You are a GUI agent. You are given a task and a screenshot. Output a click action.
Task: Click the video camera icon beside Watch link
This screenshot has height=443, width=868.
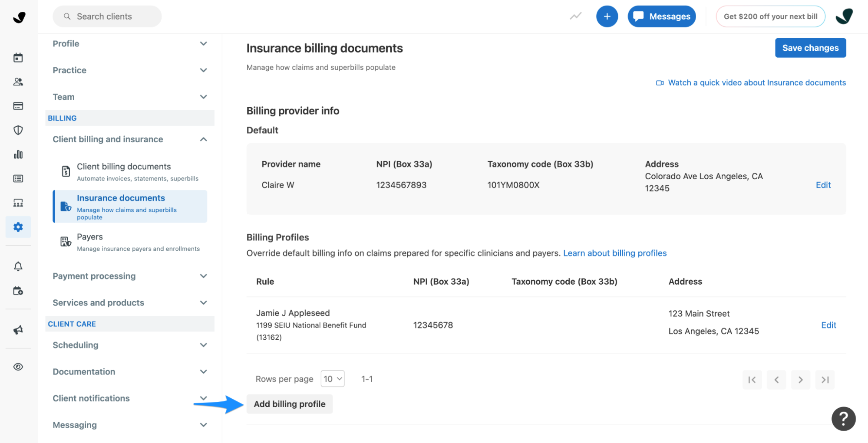point(660,83)
